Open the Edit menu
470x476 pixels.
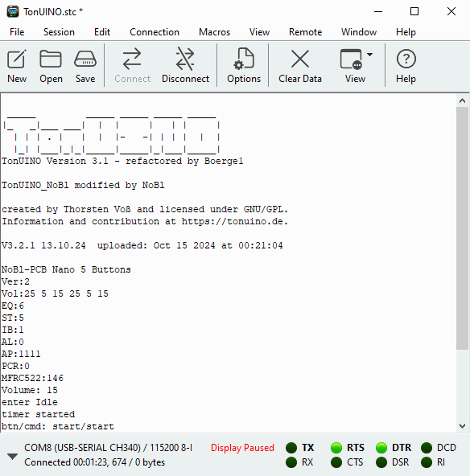point(102,32)
